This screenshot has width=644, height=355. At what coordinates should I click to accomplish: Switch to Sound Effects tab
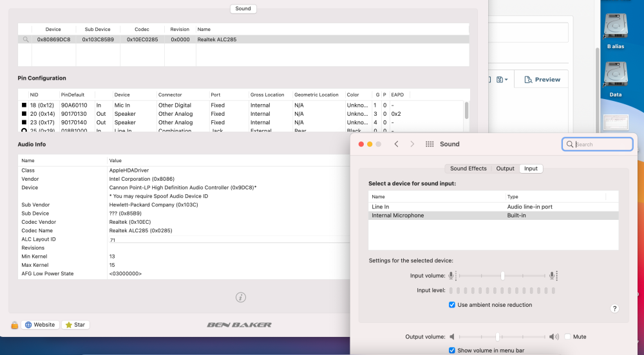468,168
